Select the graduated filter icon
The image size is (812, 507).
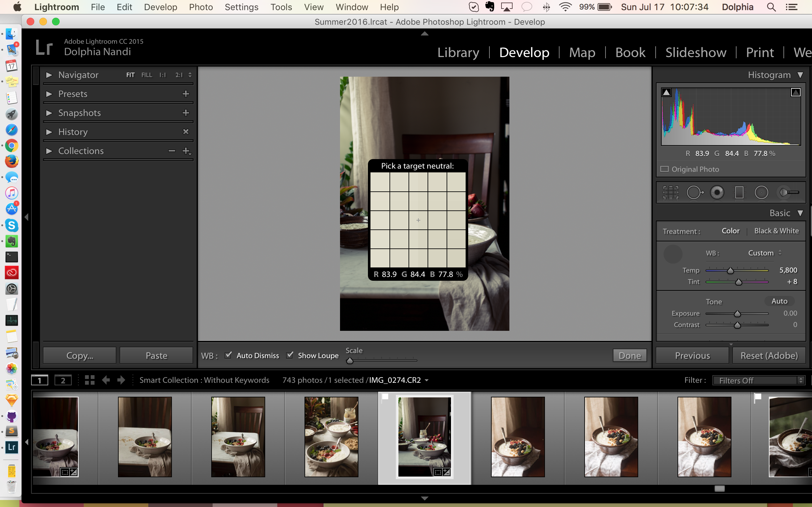point(738,192)
